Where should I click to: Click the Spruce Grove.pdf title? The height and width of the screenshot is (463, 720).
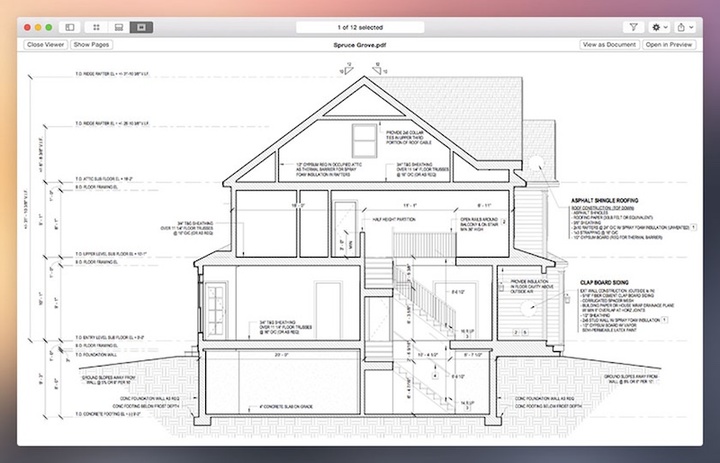pos(359,45)
